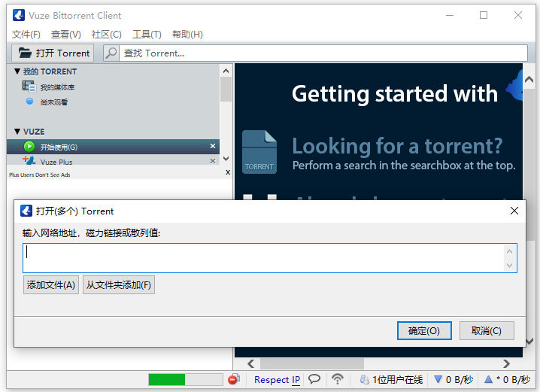Click the Vuze icon in dialog title

26,211
